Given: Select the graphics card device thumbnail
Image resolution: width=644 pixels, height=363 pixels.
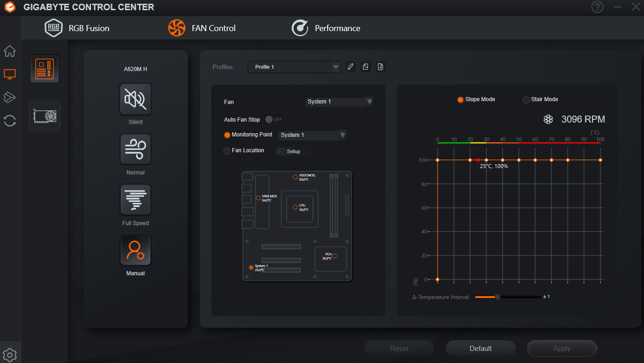Looking at the screenshot, I should click(45, 116).
